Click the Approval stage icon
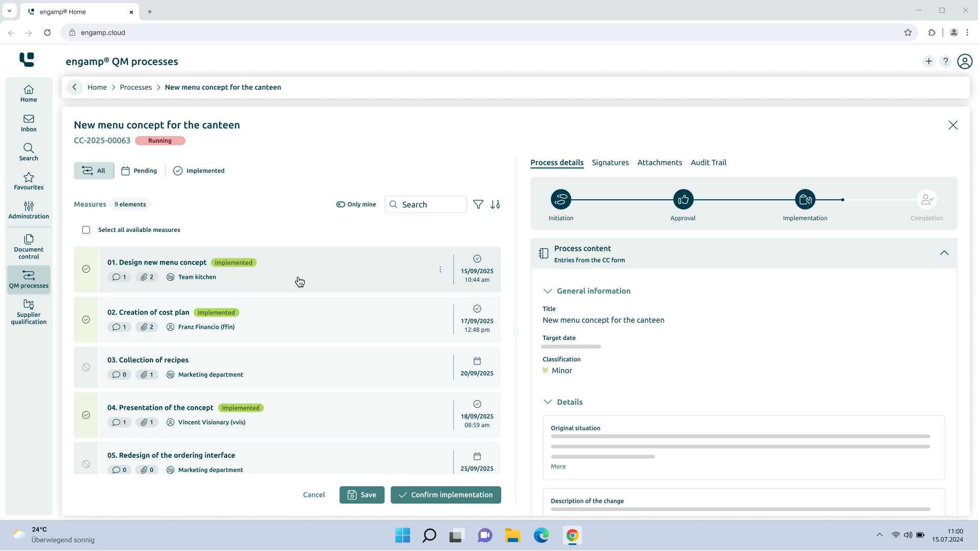Viewport: 980px width, 551px height. coord(685,200)
